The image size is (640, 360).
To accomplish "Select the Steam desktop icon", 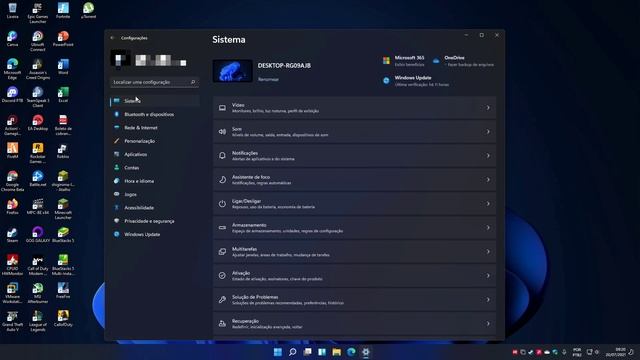I will click(12, 234).
